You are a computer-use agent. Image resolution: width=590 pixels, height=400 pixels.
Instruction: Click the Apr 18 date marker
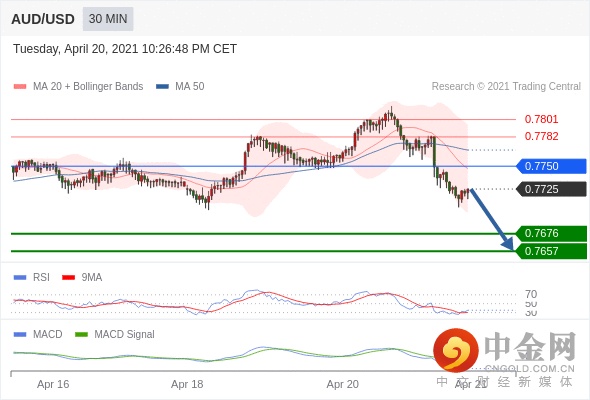click(x=187, y=384)
